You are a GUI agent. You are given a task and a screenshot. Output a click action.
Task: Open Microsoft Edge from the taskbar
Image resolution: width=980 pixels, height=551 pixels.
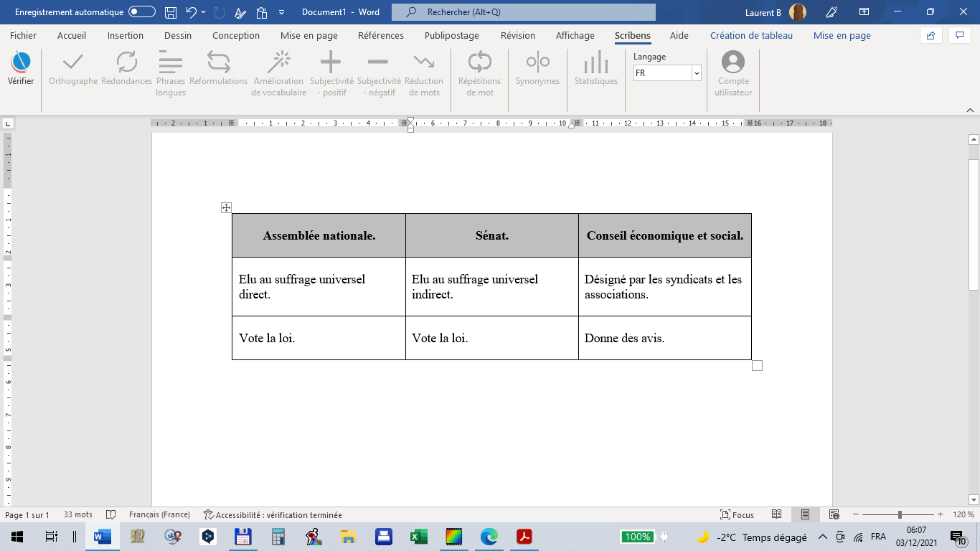[x=489, y=537]
